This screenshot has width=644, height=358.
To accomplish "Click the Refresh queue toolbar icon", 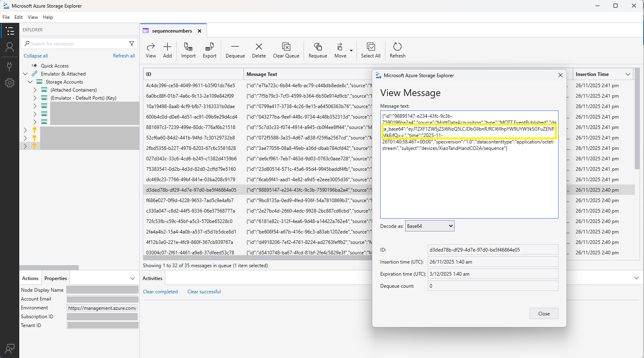I will [397, 47].
